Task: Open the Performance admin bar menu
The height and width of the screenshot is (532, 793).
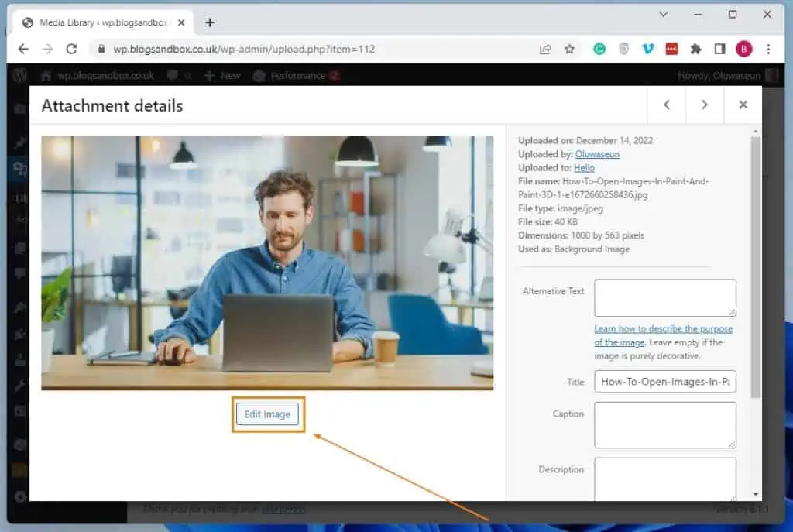Action: click(x=296, y=76)
